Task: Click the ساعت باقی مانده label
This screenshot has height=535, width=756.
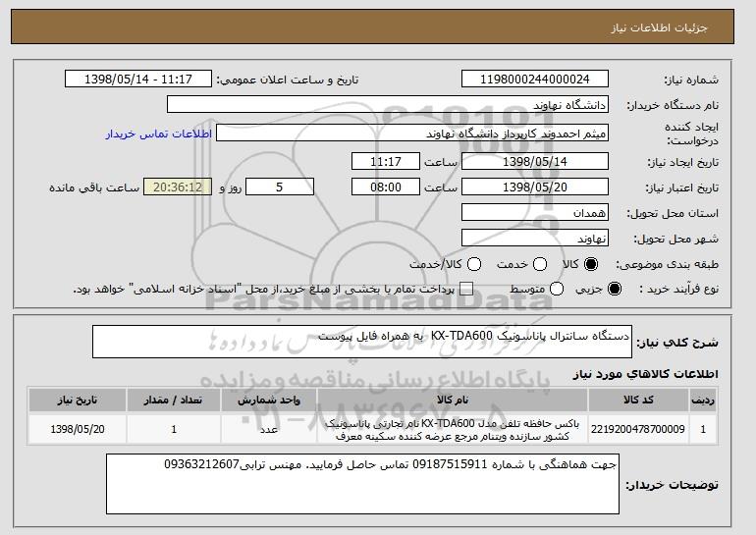Action: pos(94,187)
